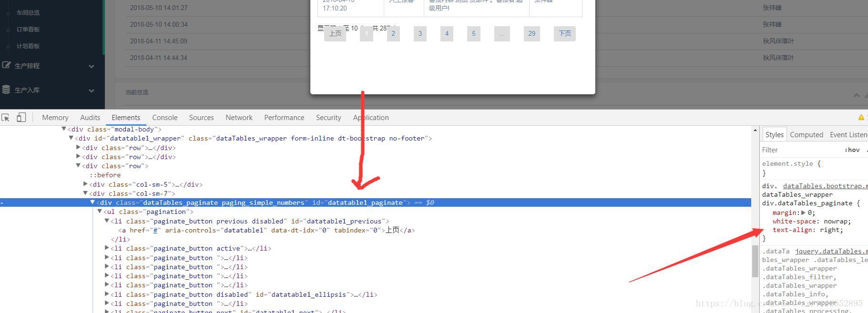Viewport: 868px width, 313px height.
Task: Open the jquery.dataTables stylesheet link
Action: (831, 251)
